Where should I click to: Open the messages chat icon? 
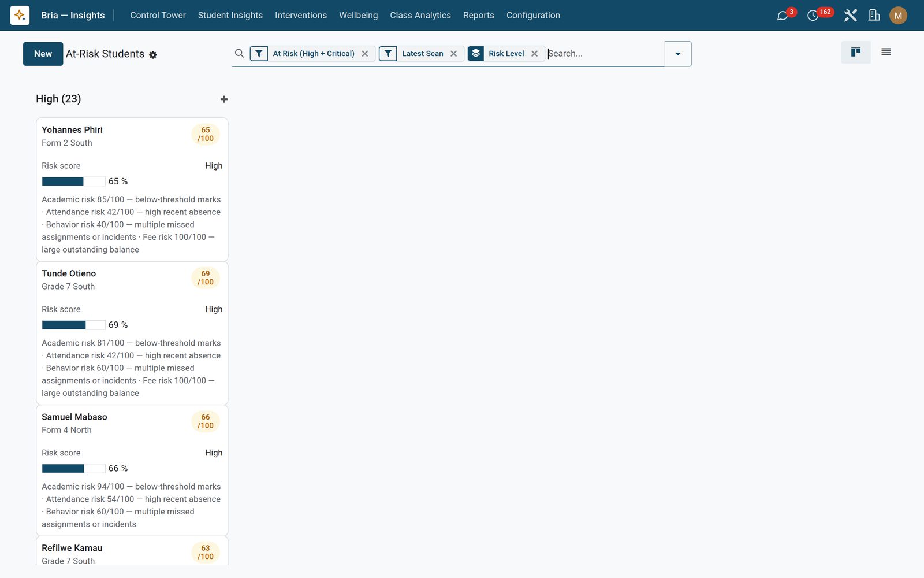pyautogui.click(x=783, y=16)
